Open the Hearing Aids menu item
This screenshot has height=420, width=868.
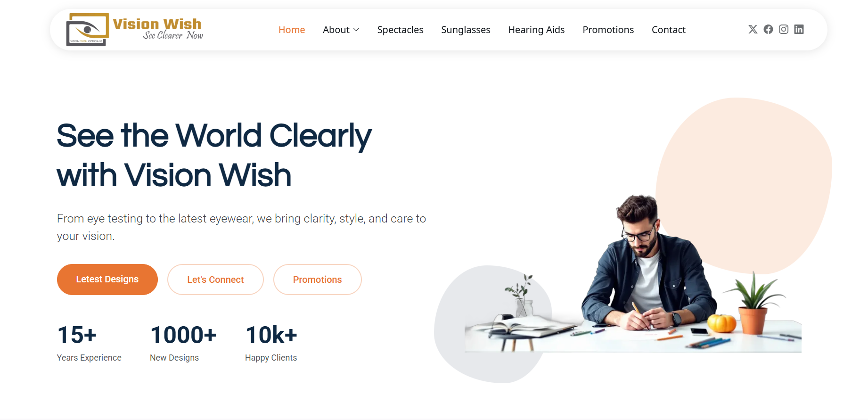click(536, 30)
